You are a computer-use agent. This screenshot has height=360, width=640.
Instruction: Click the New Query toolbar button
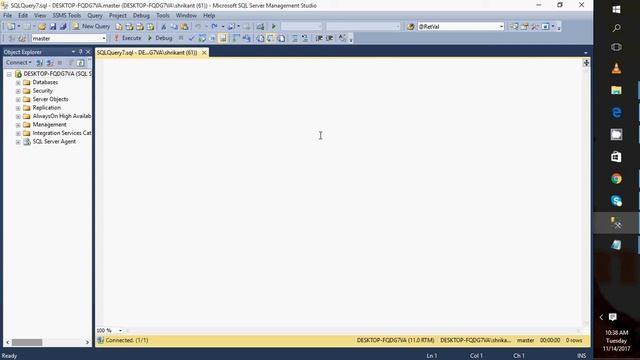[x=91, y=26]
